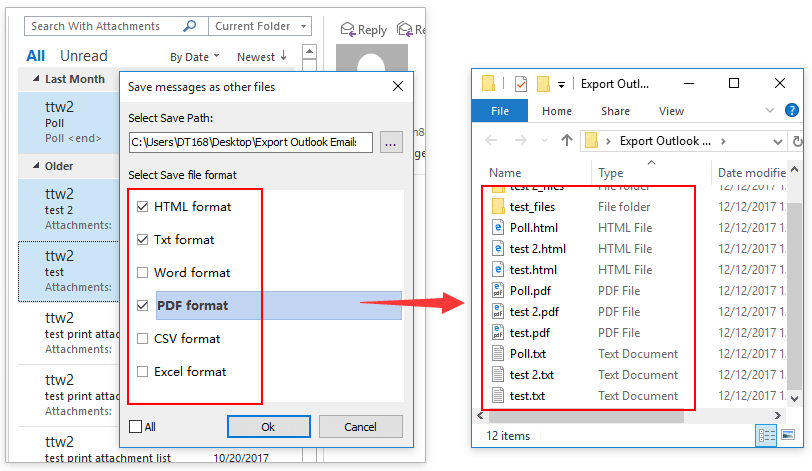Click the search magnifier icon in Outlook

pos(190,26)
